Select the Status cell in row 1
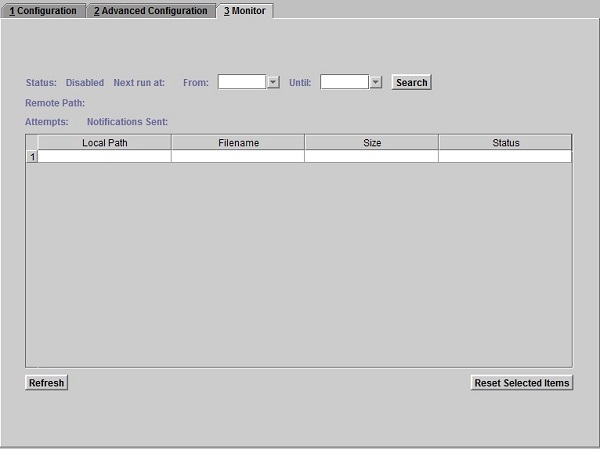Image resolution: width=600 pixels, height=449 pixels. (x=505, y=157)
